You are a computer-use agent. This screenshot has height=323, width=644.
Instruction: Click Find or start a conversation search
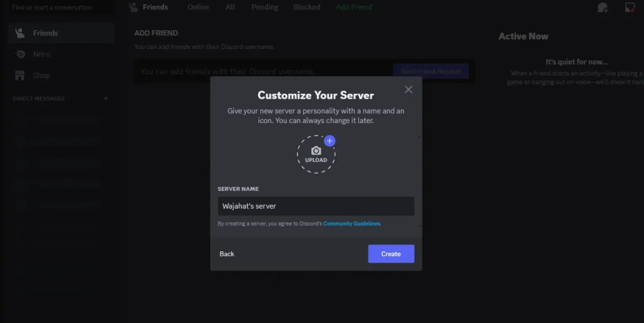click(61, 8)
